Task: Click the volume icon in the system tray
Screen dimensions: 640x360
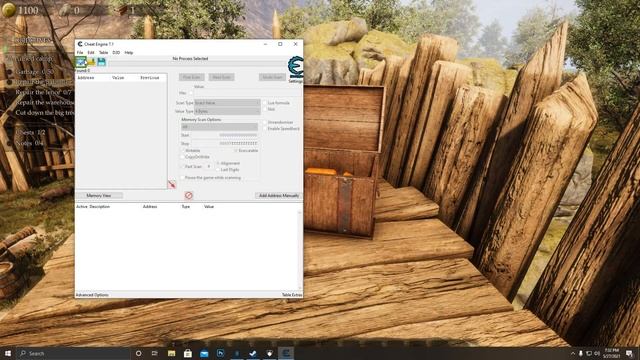Action: (x=597, y=353)
